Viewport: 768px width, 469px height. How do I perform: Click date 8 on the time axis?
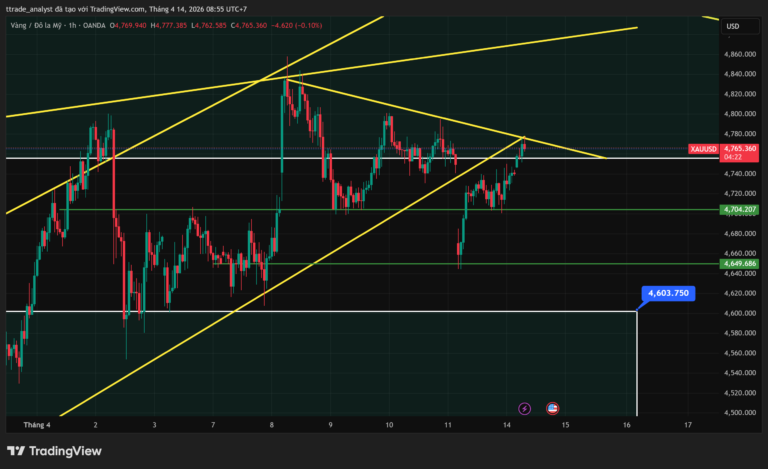pyautogui.click(x=272, y=425)
